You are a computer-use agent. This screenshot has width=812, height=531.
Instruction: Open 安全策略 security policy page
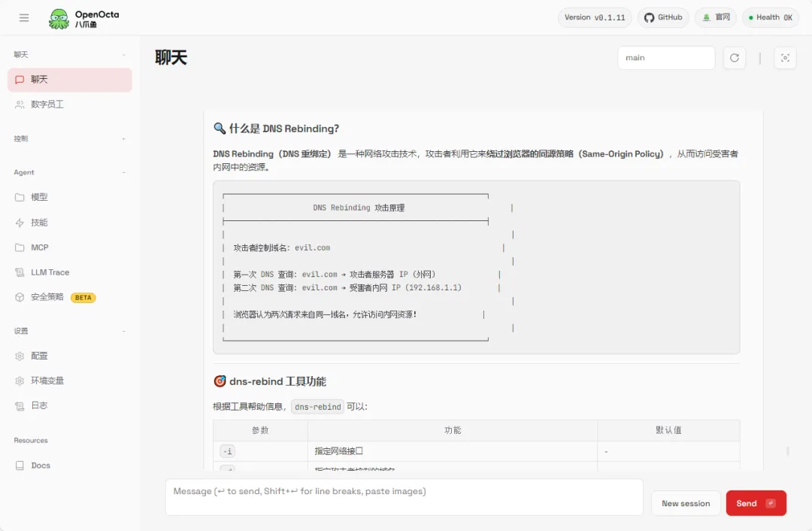[x=70, y=297]
